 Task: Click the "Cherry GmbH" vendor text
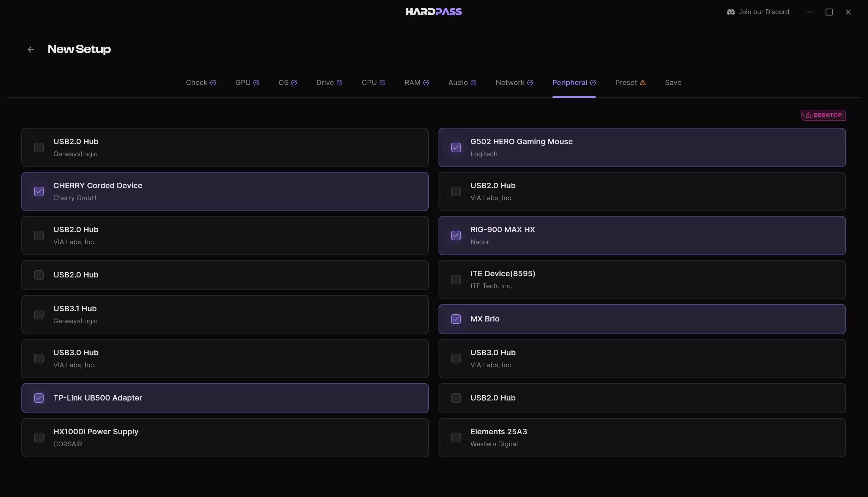point(75,198)
